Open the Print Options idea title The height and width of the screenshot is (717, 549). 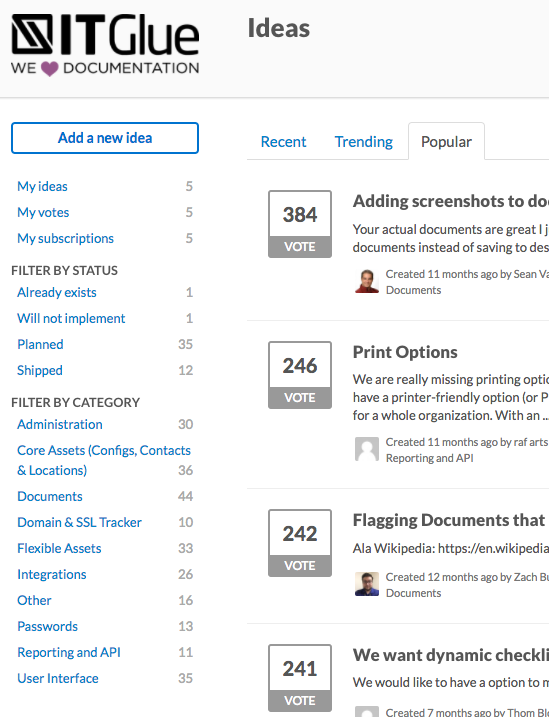tap(405, 352)
